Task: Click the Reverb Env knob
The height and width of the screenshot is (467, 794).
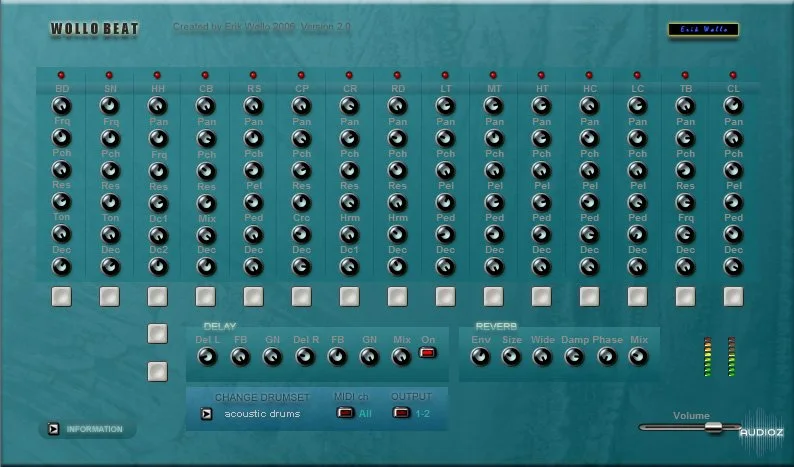Action: (481, 357)
